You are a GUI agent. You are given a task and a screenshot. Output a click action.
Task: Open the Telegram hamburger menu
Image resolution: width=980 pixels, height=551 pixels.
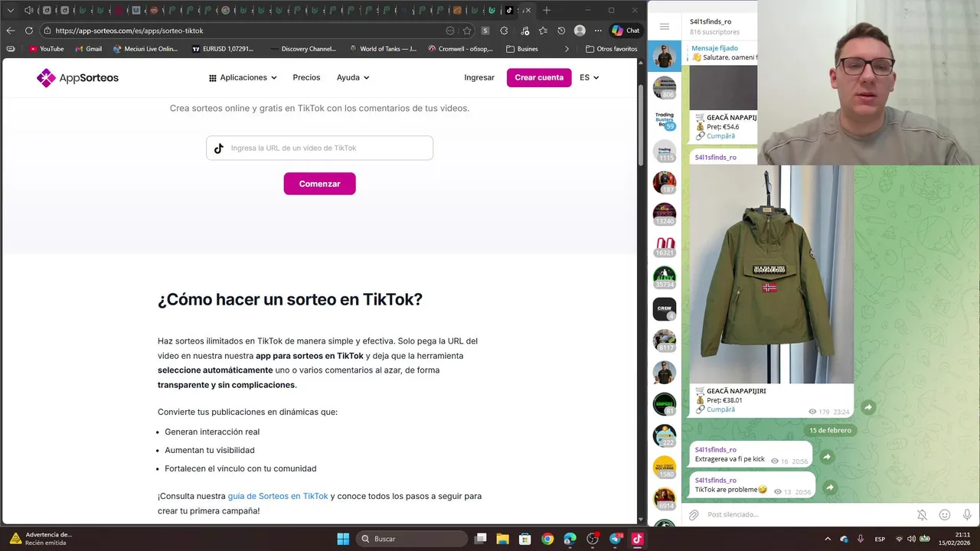665,27
